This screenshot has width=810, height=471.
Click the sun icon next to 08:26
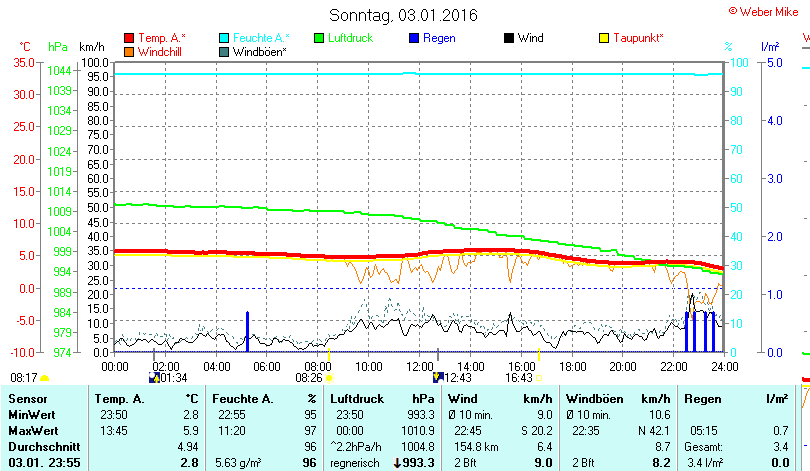click(328, 379)
